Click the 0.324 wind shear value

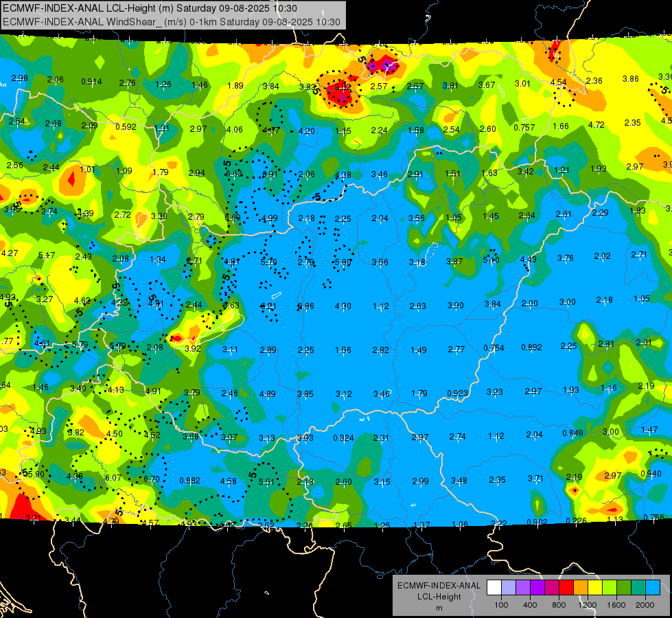pos(343,438)
